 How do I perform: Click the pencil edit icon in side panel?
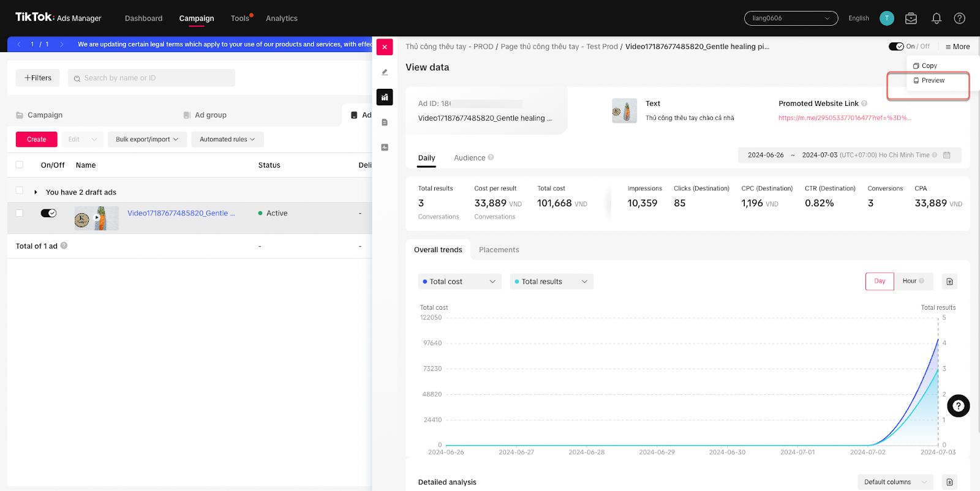click(x=385, y=72)
